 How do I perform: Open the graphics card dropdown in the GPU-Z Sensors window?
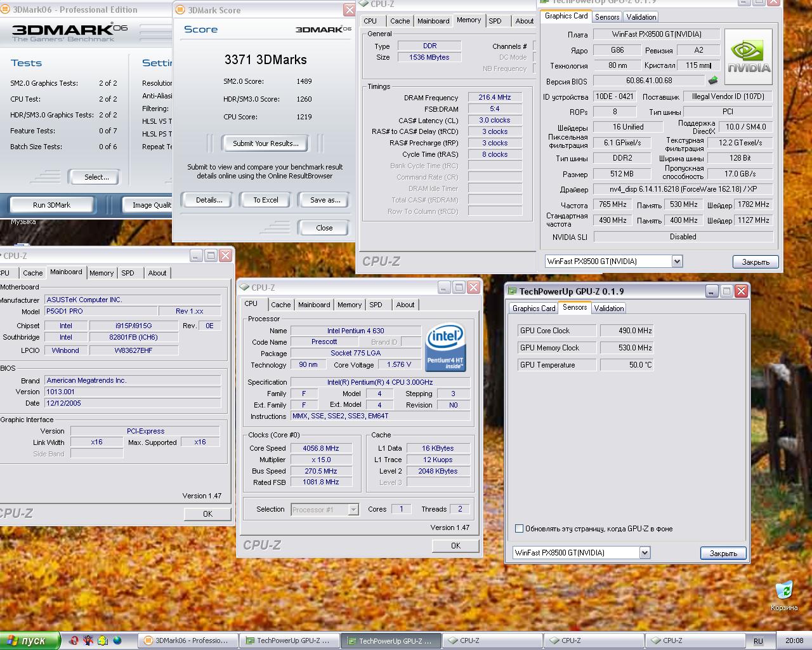coord(645,552)
